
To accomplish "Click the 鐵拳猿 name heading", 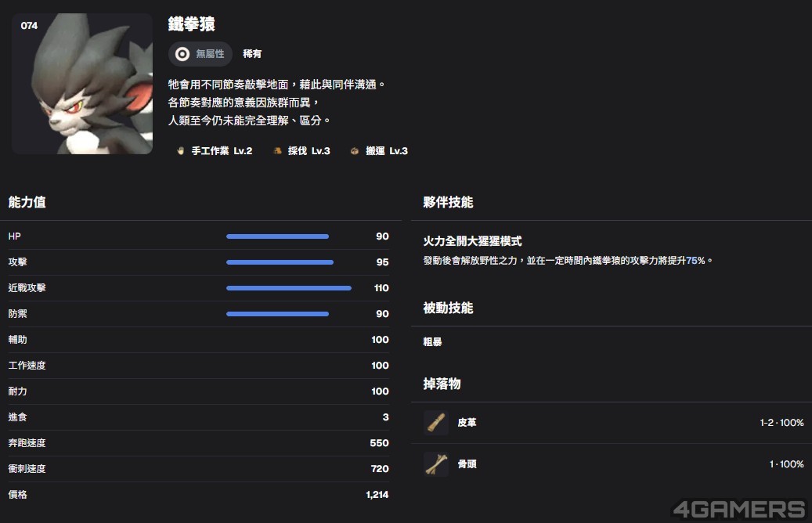I will click(x=191, y=23).
